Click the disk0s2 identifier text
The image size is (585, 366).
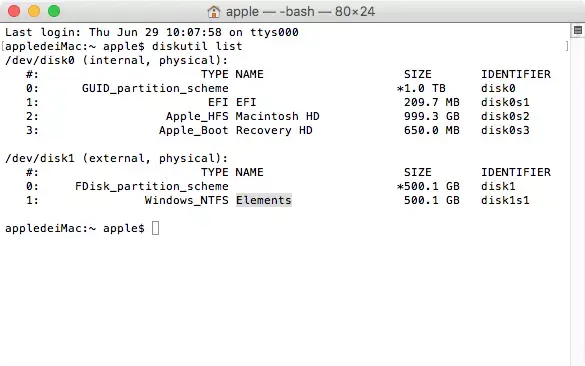click(505, 116)
